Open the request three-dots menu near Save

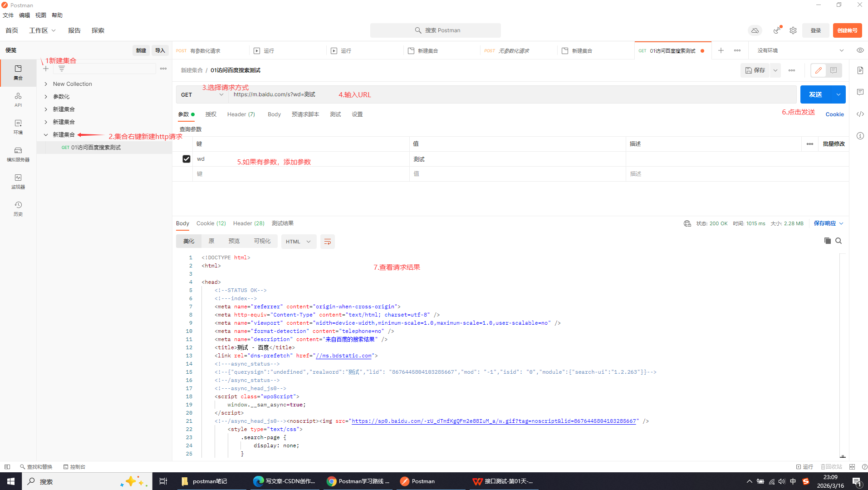(792, 70)
